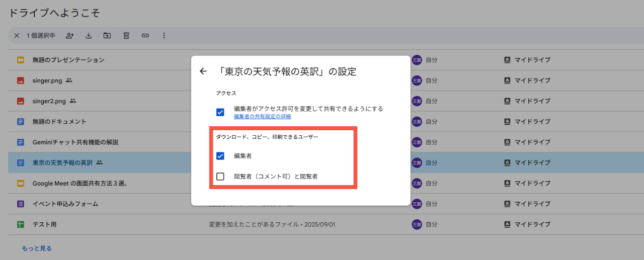The height and width of the screenshot is (260, 644).
Task: Select the 無題のプレゼンテーション file name
Action: (x=68, y=60)
